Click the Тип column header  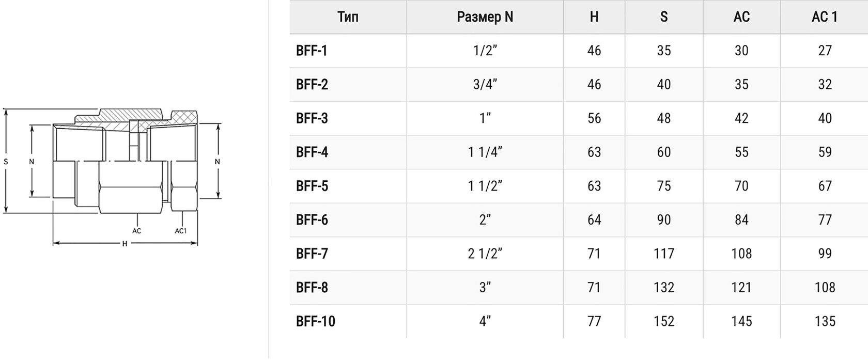[x=348, y=17]
